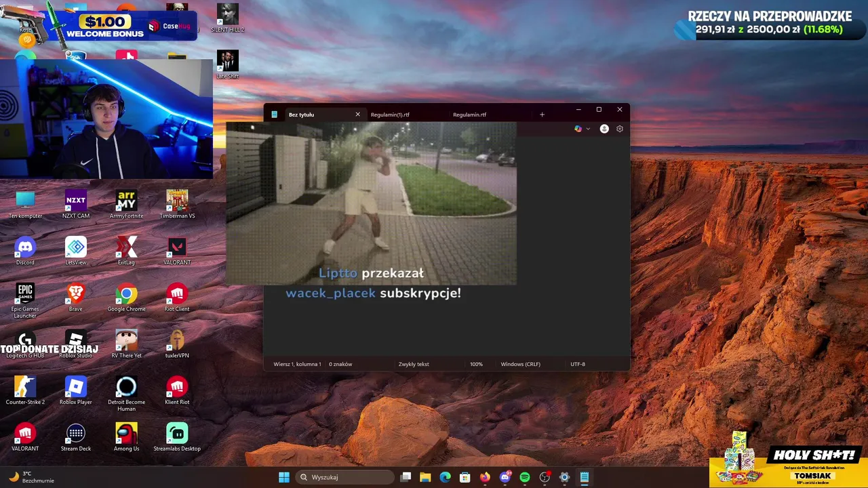The height and width of the screenshot is (488, 868).
Task: Minimize the Notepad window
Action: (x=578, y=109)
